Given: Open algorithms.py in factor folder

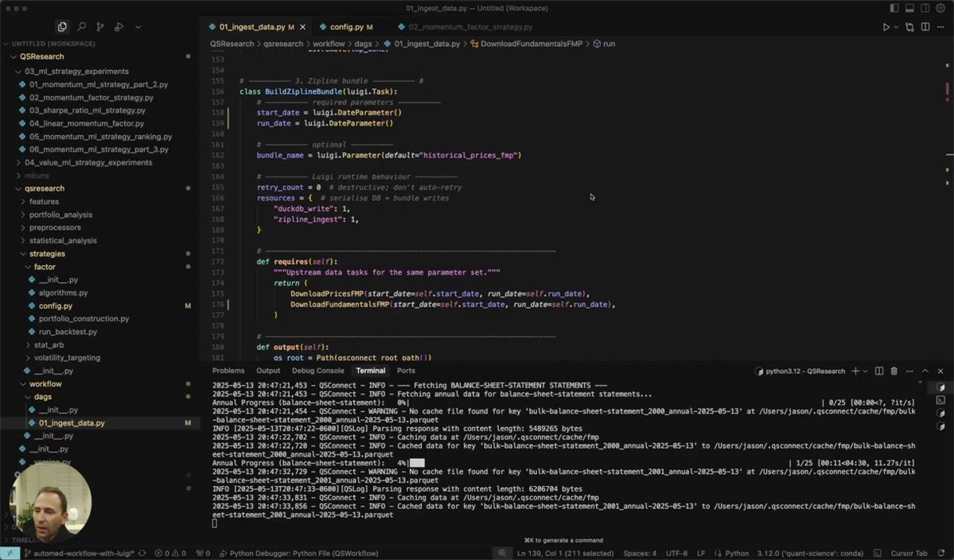Looking at the screenshot, I should 63,293.
